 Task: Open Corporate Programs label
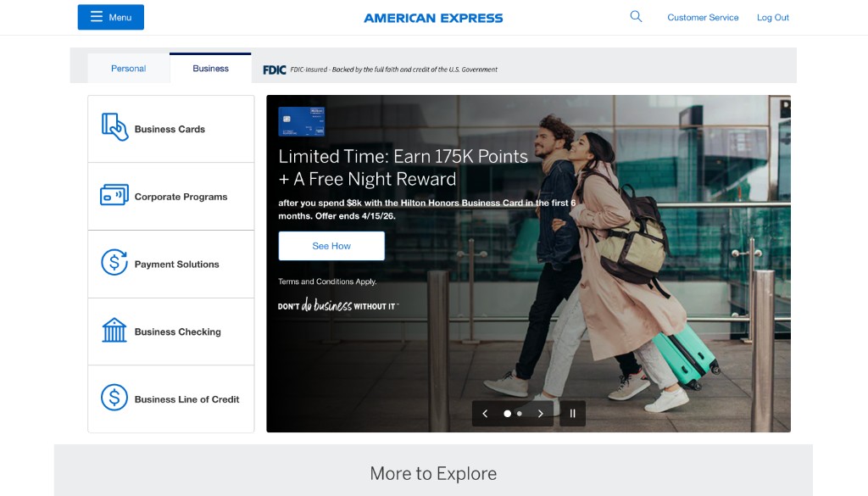click(181, 197)
